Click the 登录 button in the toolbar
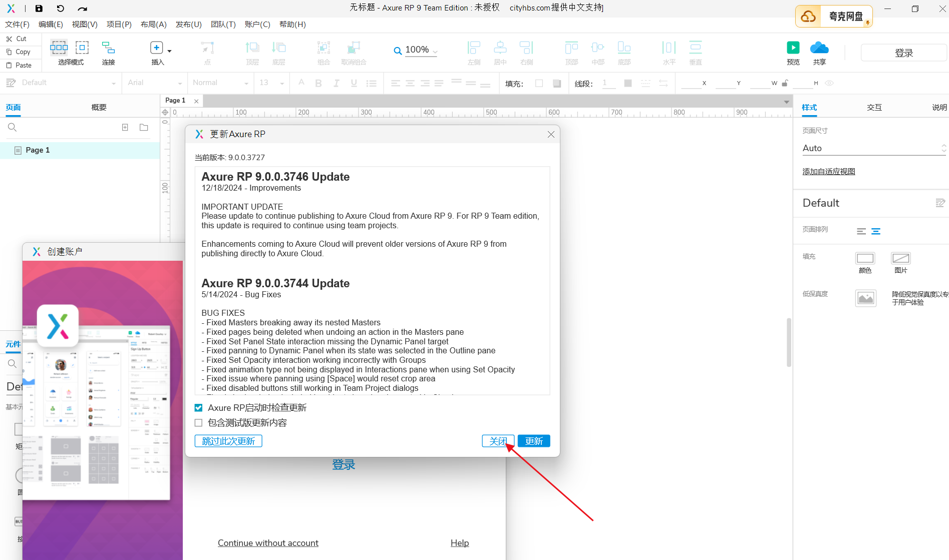 click(903, 53)
